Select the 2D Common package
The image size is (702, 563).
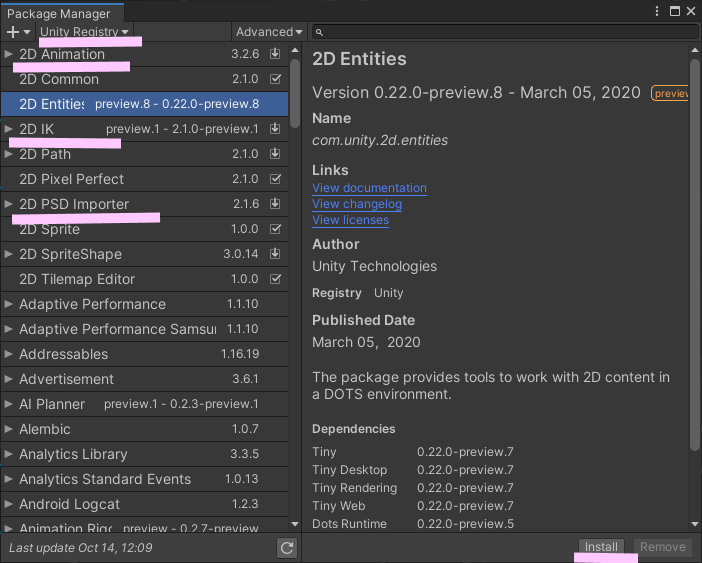(145, 79)
